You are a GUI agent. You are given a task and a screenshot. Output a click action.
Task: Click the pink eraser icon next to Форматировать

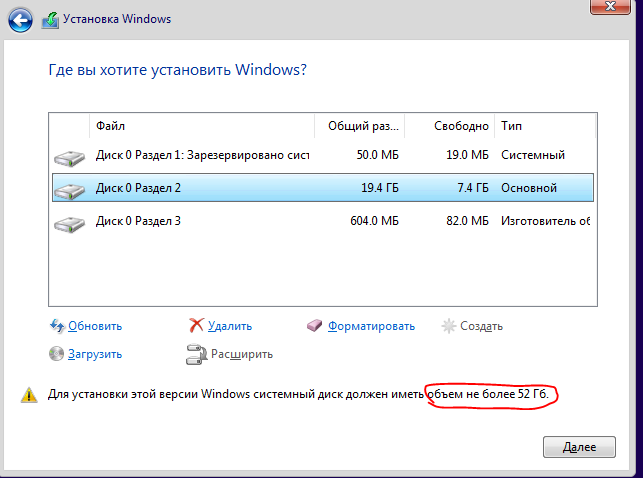[x=315, y=326]
